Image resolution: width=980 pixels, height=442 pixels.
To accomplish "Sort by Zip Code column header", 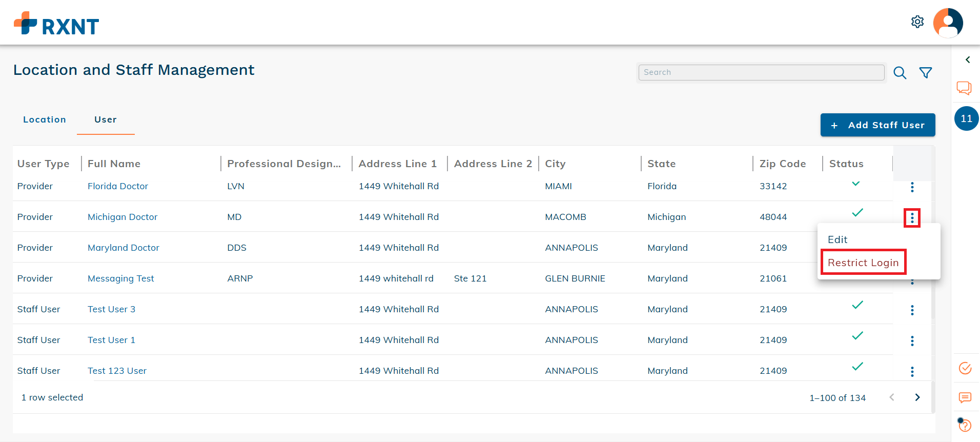I will [783, 164].
